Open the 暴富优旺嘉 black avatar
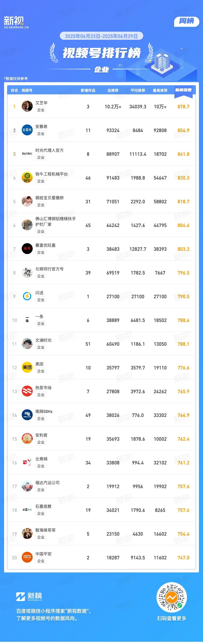Image resolution: width=203 pixels, height=644 pixels. point(27,249)
